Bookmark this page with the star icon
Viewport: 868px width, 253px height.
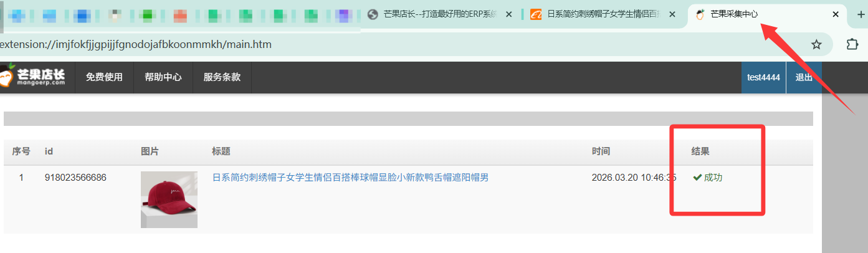(816, 44)
